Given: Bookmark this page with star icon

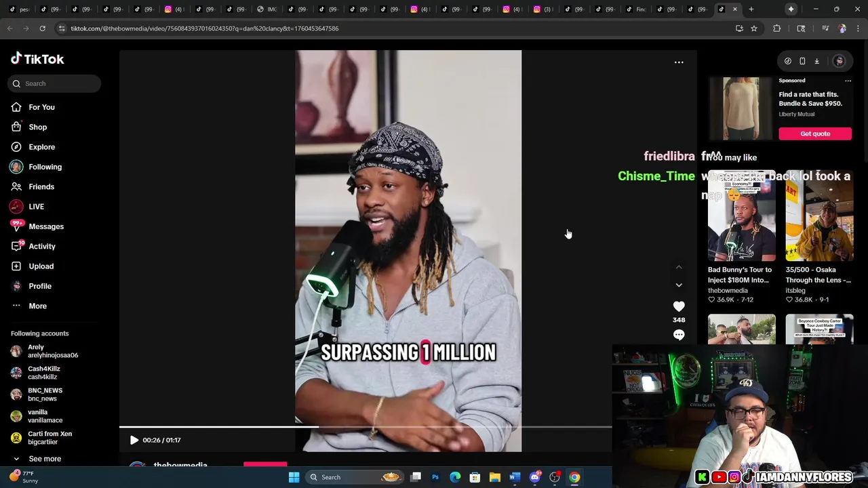Looking at the screenshot, I should pyautogui.click(x=753, y=28).
